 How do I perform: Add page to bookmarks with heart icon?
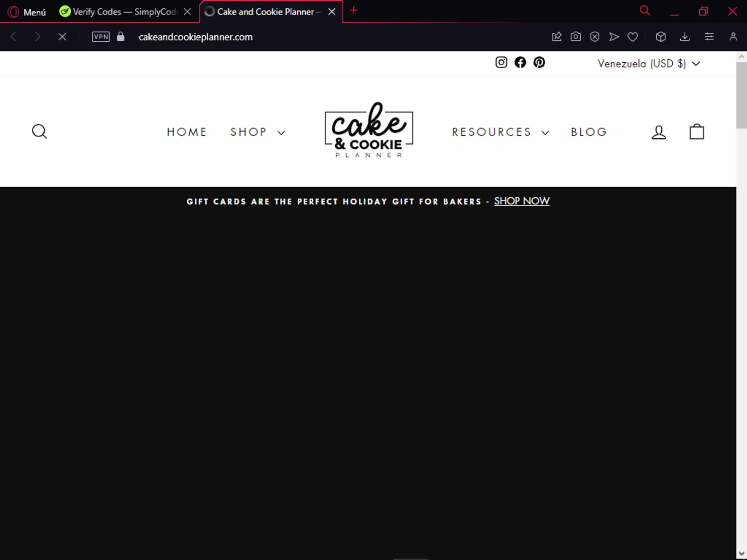point(632,36)
